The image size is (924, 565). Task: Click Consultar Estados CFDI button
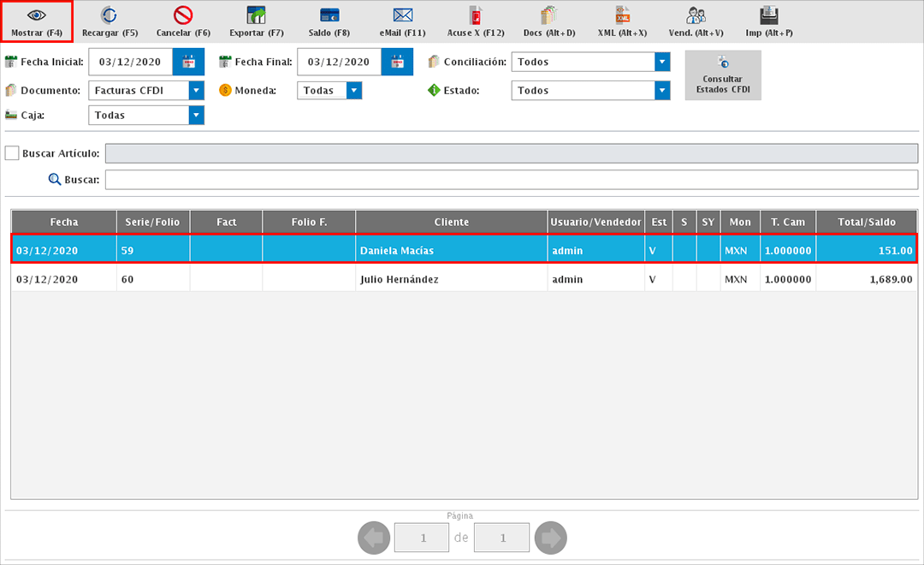pyautogui.click(x=722, y=75)
